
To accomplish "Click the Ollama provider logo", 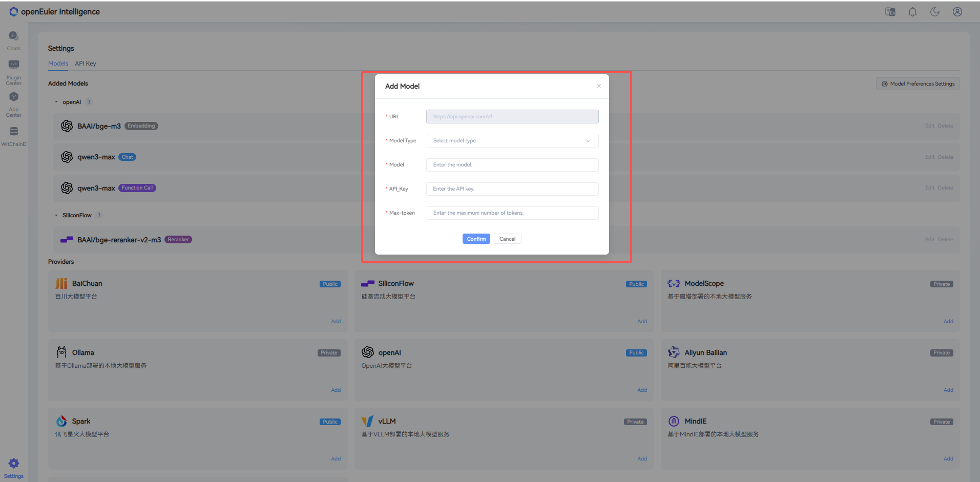I will 61,352.
